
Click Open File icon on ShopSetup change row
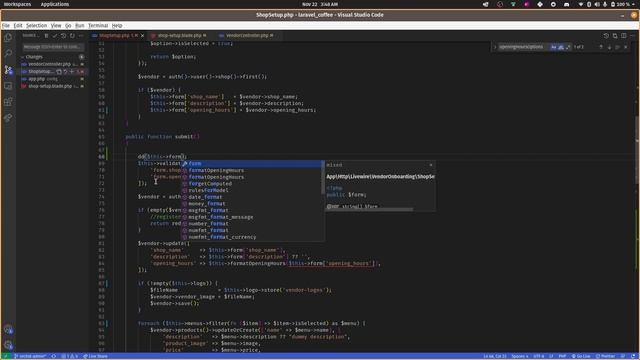click(59, 71)
